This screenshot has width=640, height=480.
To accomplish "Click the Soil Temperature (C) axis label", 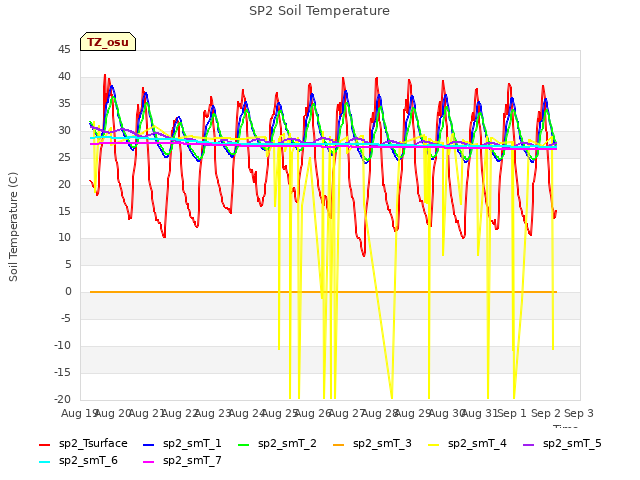I will pyautogui.click(x=13, y=227).
